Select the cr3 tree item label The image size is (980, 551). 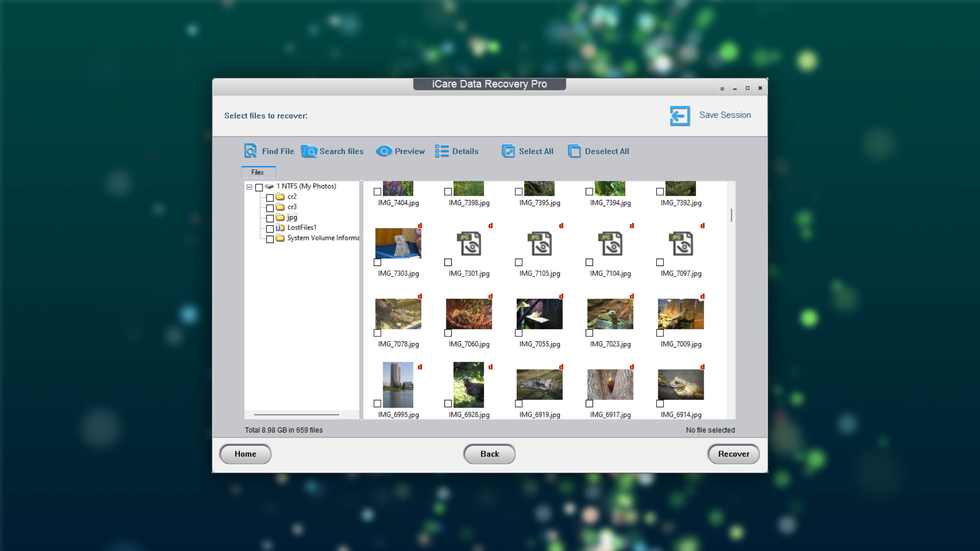[x=292, y=207]
